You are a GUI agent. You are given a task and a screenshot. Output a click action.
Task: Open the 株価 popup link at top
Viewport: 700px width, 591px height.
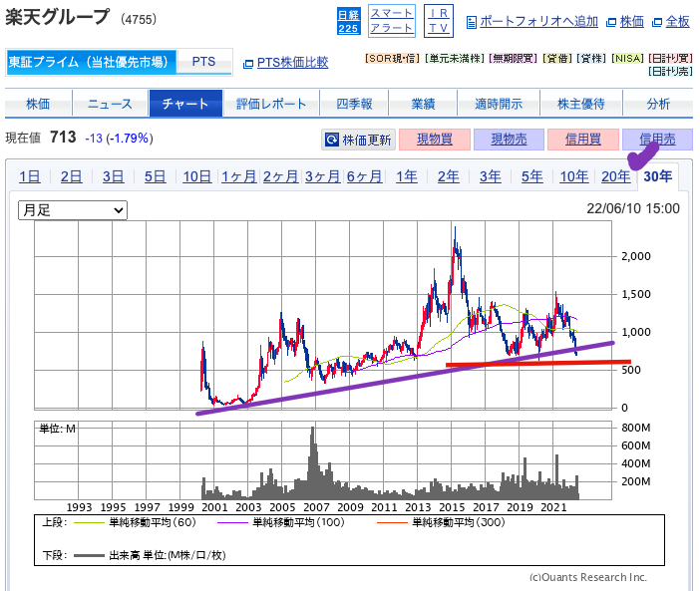coord(632,21)
